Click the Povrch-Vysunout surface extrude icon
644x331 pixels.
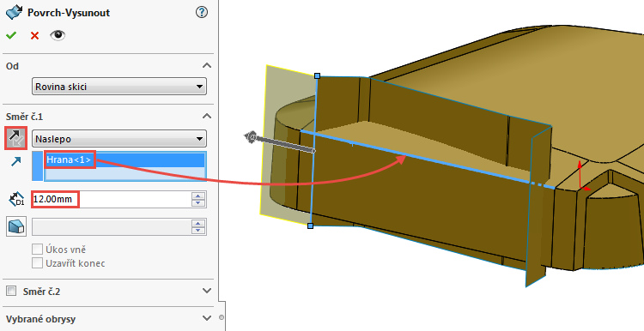coord(14,12)
